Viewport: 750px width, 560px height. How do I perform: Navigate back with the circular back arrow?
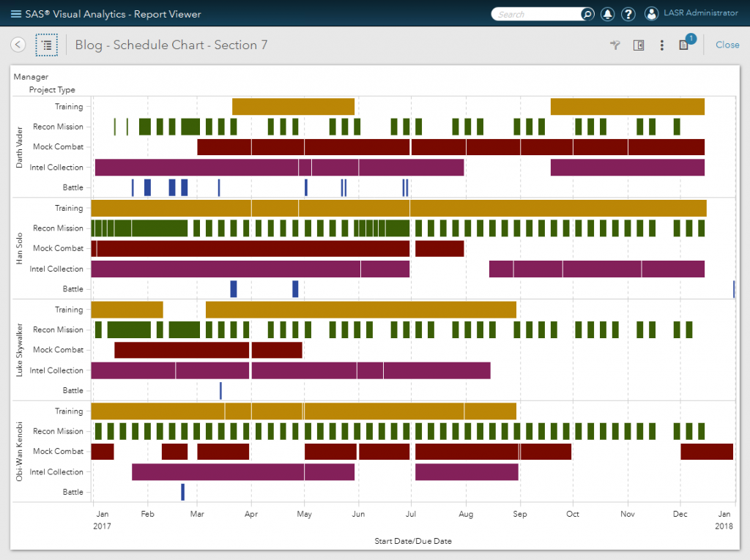18,45
